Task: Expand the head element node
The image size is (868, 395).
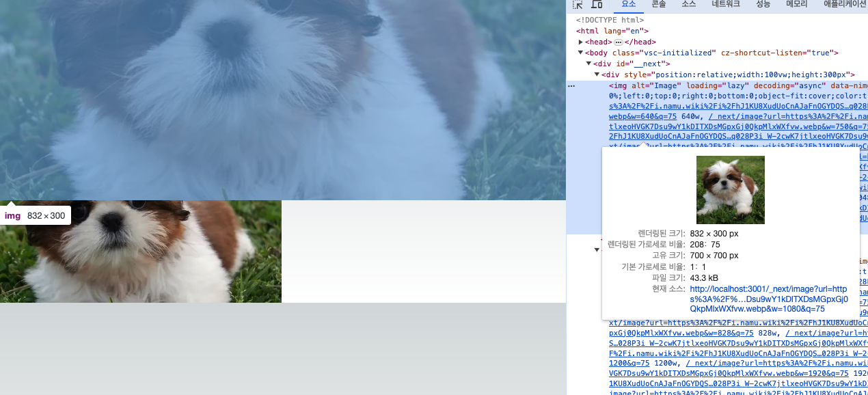Action: [581, 42]
